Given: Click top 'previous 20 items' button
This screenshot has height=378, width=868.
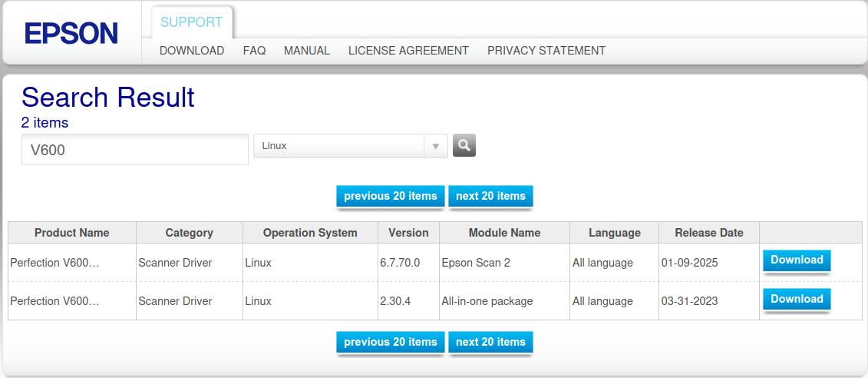Looking at the screenshot, I should tap(391, 196).
